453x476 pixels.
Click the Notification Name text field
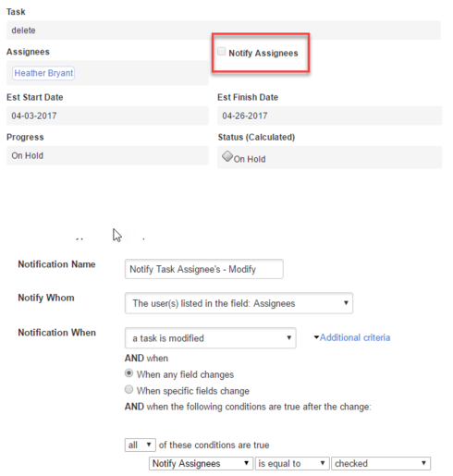204,269
